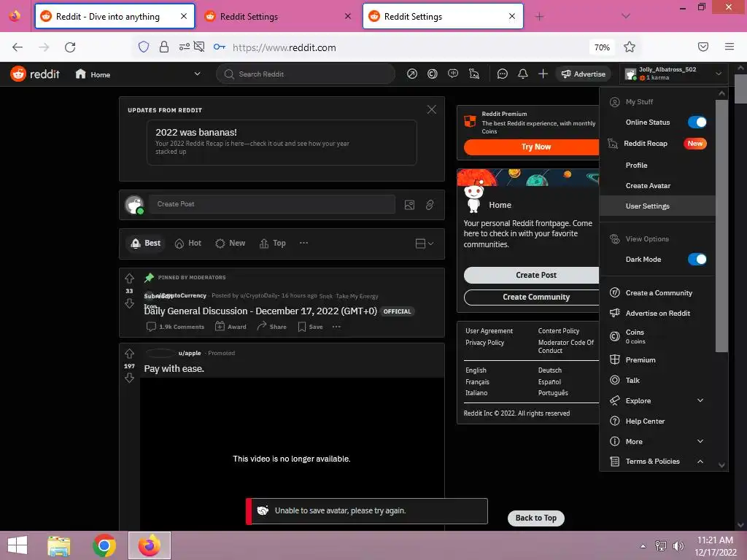Image resolution: width=747 pixels, height=560 pixels.
Task: Share the Daily General Discussion post
Action: (x=271, y=327)
